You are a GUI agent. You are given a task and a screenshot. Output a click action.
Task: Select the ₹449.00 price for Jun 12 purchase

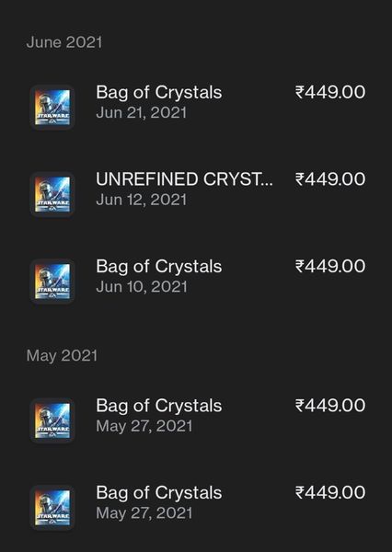pyautogui.click(x=330, y=179)
